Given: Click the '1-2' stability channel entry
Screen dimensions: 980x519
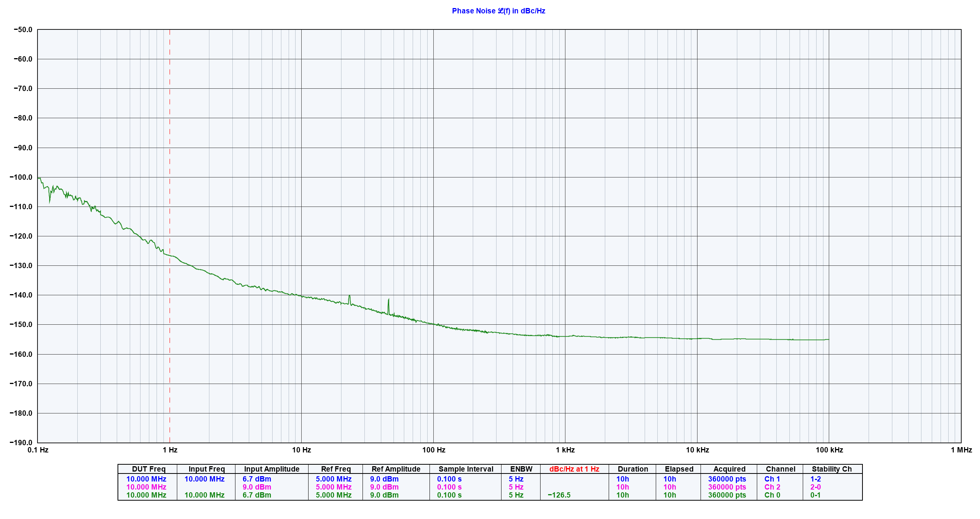Looking at the screenshot, I should (x=815, y=479).
